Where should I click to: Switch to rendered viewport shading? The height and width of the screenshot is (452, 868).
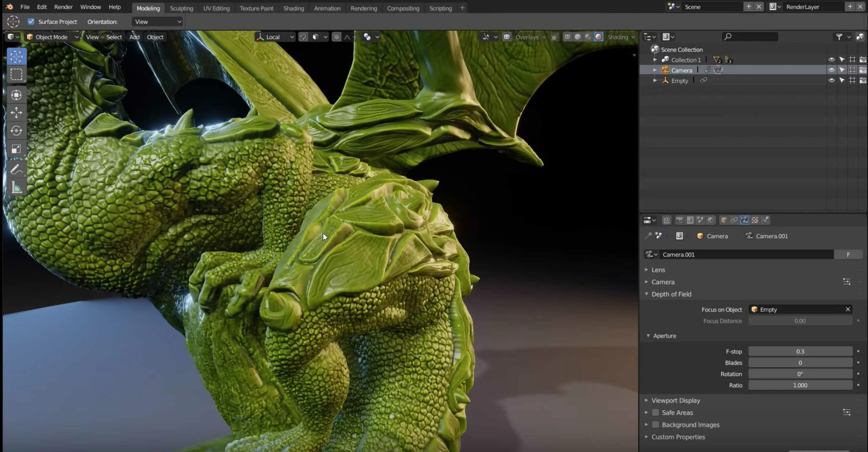click(598, 37)
